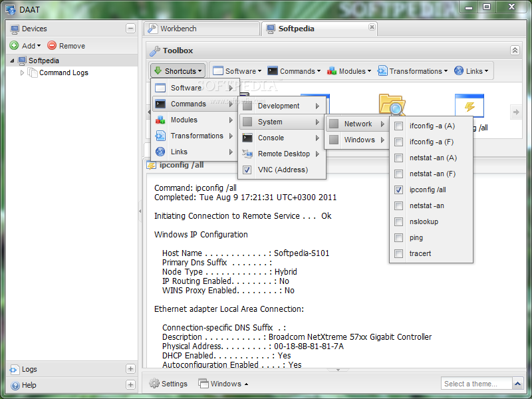Click the folder search shortcut icon
The width and height of the screenshot is (532, 399).
pos(392,105)
